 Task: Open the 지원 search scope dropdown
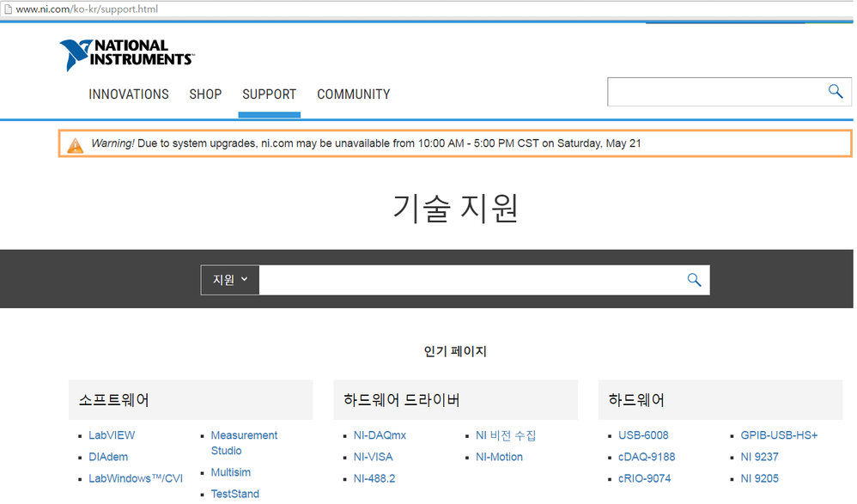tap(230, 280)
